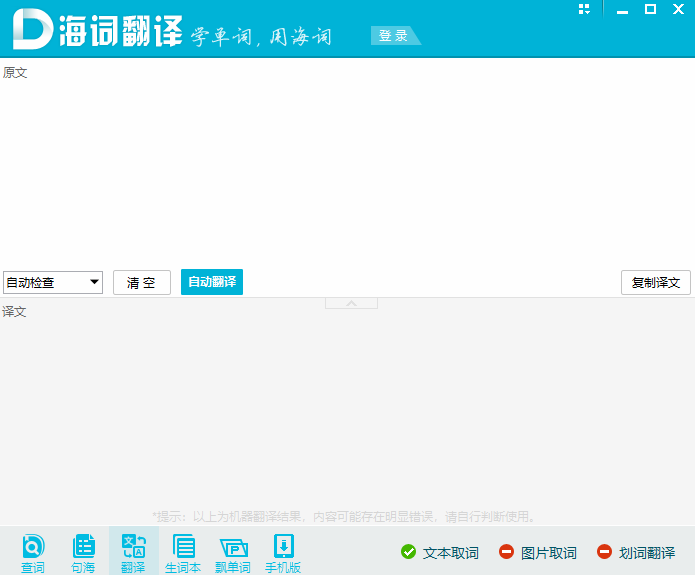Select the 翻译 translation tab
The image size is (695, 575).
pyautogui.click(x=133, y=552)
